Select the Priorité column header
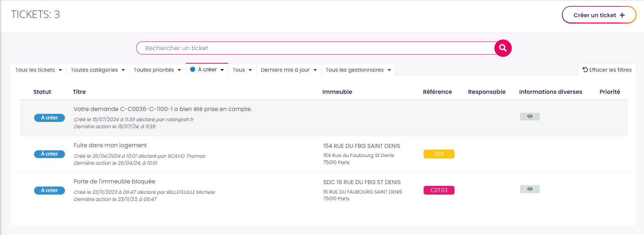 (x=610, y=92)
